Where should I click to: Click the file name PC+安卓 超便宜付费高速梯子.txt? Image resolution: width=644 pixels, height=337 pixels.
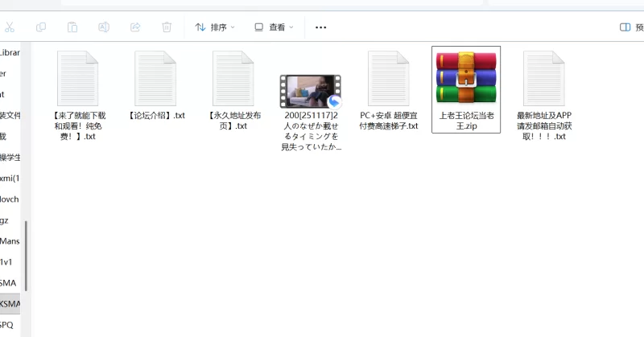(x=389, y=121)
